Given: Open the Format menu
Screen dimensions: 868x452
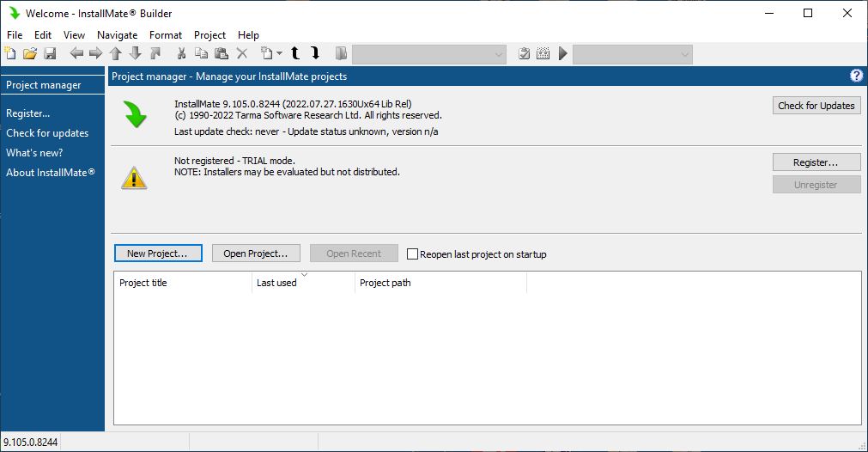Looking at the screenshot, I should (166, 35).
